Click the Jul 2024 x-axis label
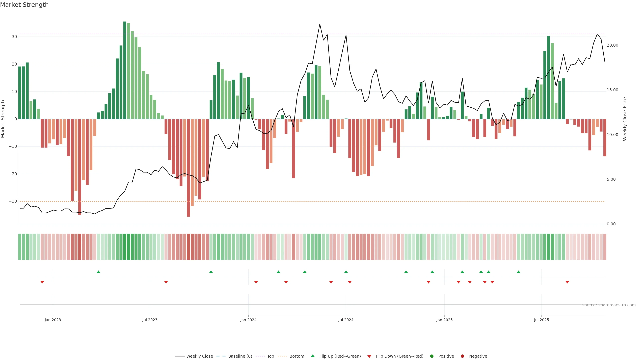This screenshot has height=362, width=644. 346,320
